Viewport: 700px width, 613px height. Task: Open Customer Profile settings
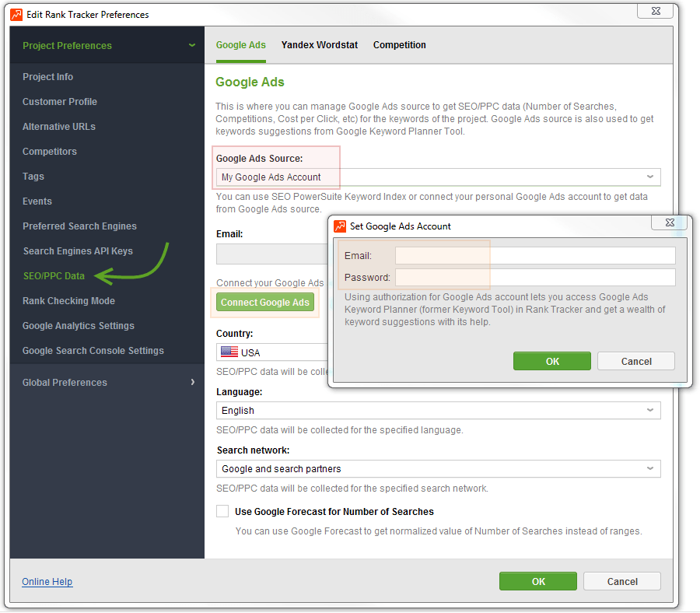point(60,102)
